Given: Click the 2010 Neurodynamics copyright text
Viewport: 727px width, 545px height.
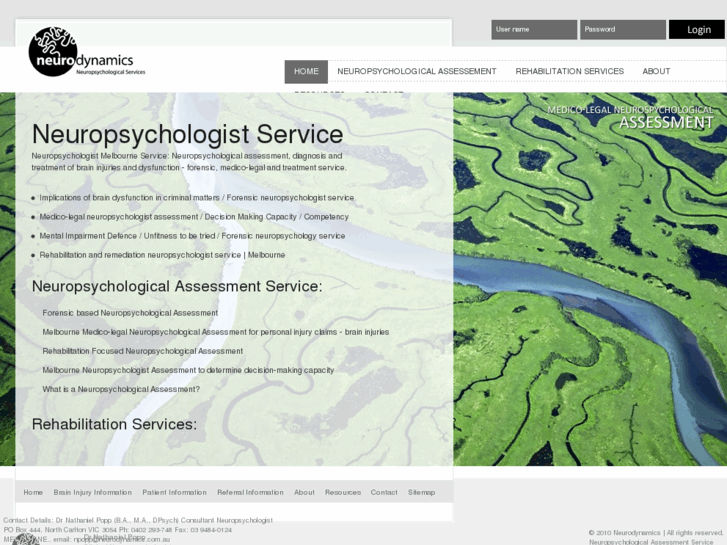Looking at the screenshot, I should pos(656,533).
